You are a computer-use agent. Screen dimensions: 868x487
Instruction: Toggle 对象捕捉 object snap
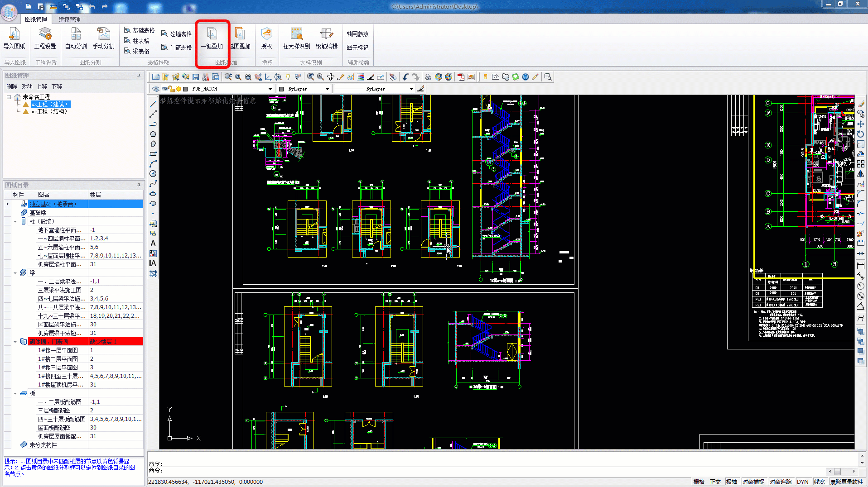[753, 482]
